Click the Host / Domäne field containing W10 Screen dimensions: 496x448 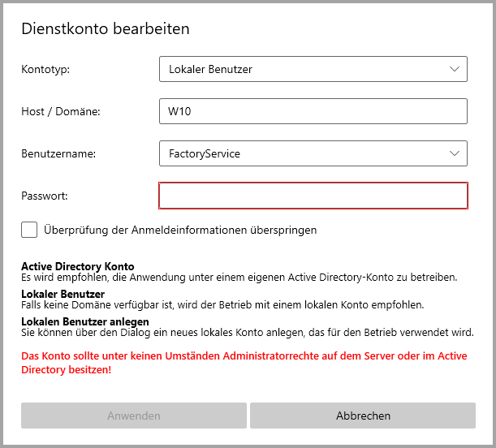(313, 111)
